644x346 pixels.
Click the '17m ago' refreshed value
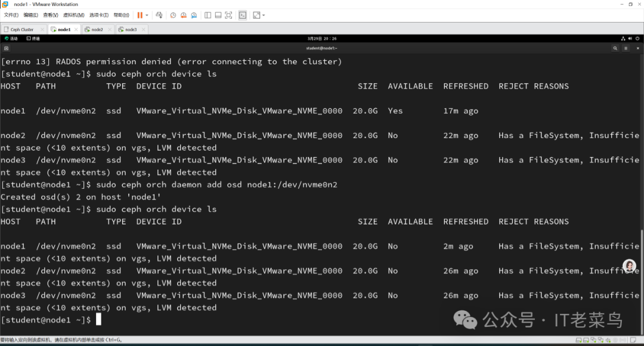(x=460, y=111)
